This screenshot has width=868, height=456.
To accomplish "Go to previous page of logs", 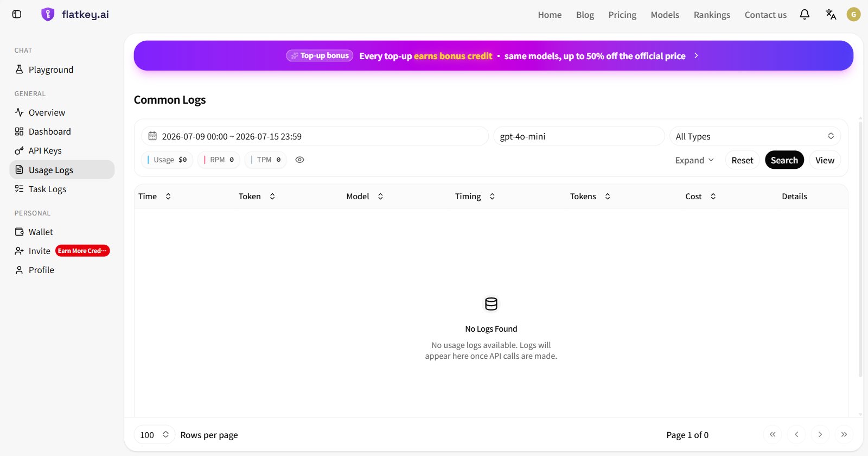I will pyautogui.click(x=796, y=434).
